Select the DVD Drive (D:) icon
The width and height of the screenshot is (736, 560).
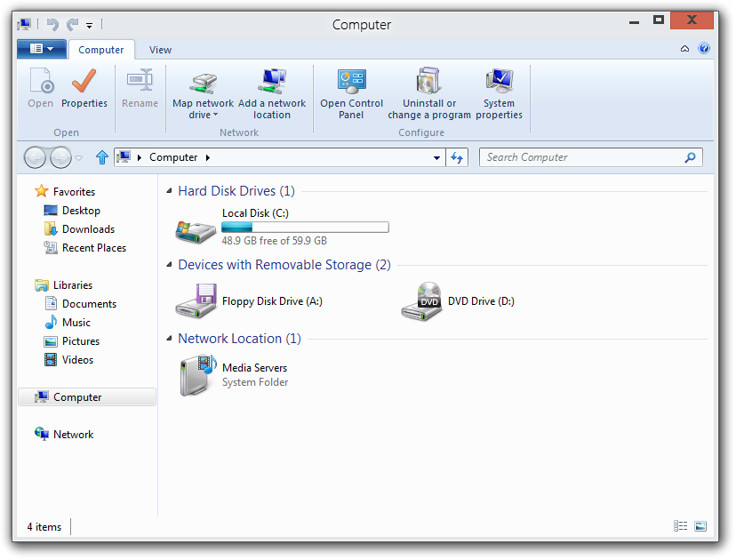[421, 300]
